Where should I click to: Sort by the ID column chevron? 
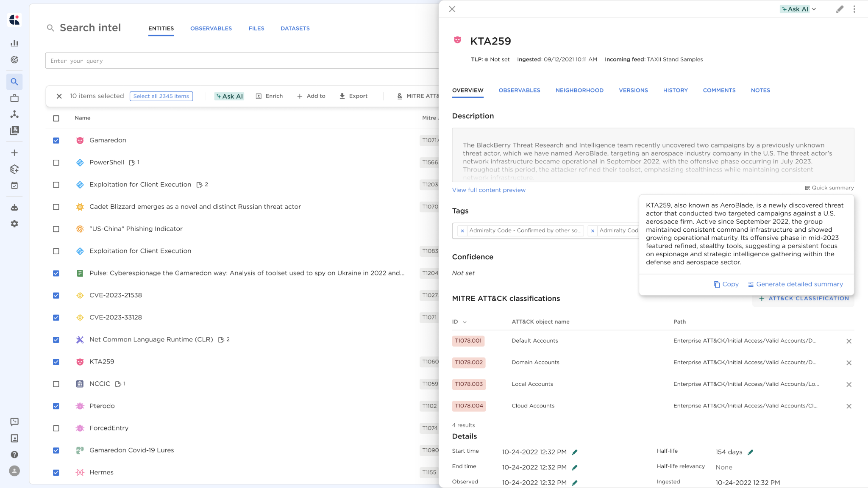coord(465,322)
